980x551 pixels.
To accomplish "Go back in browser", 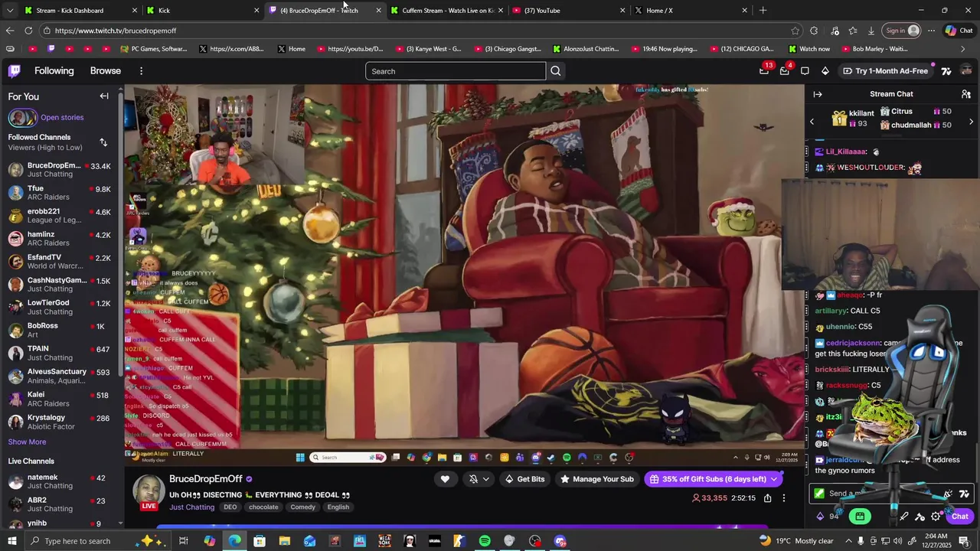I will [9, 31].
